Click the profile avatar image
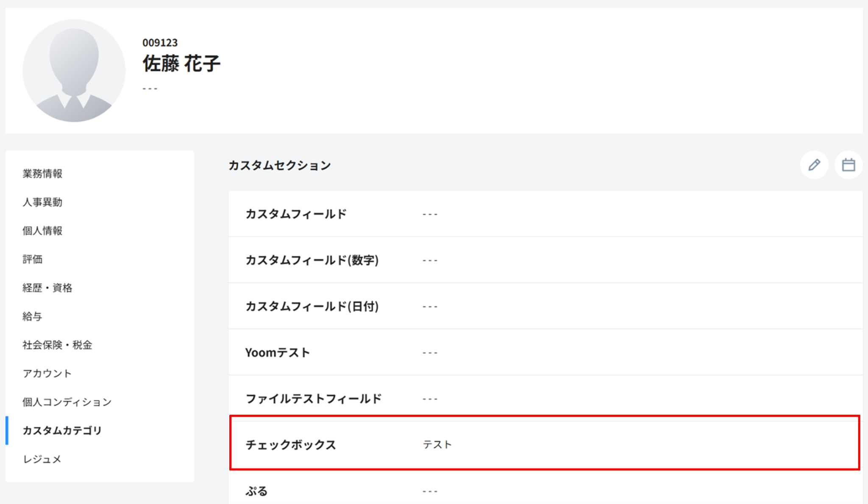Screen dimensions: 868x504 74,71
